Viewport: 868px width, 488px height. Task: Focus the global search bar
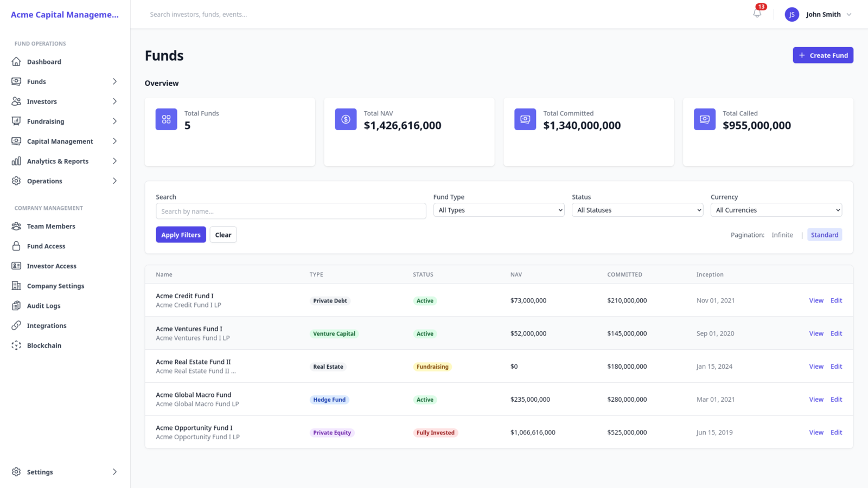445,15
